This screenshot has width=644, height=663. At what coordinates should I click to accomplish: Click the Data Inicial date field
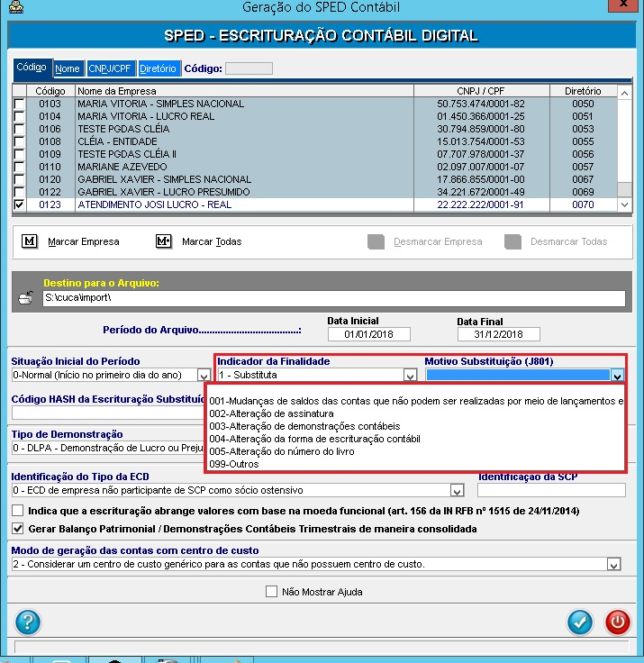point(368,334)
